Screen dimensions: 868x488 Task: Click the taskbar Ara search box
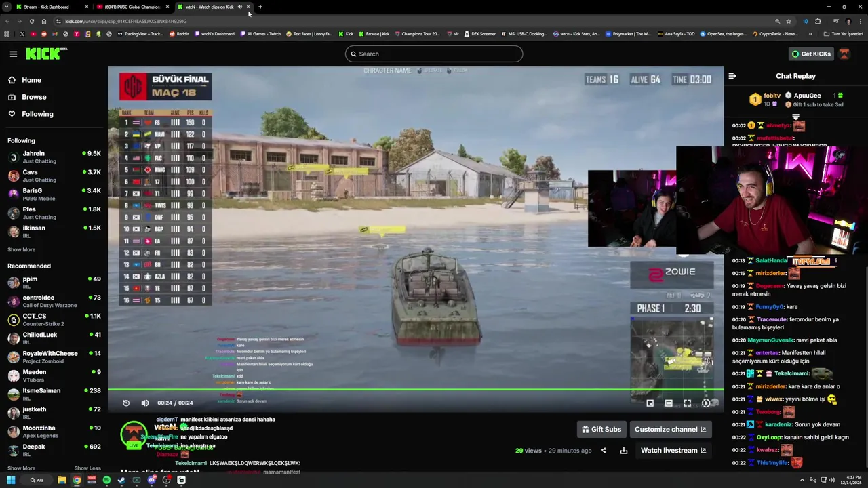pos(37,480)
